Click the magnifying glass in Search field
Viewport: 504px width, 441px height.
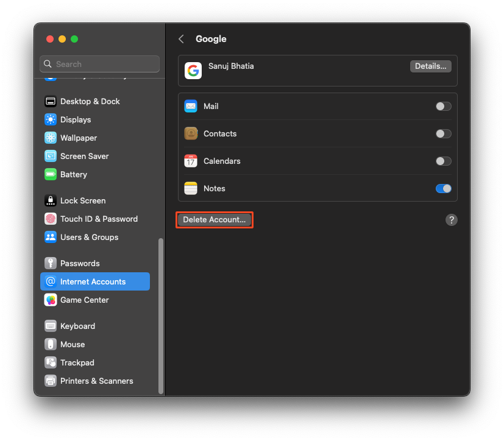tap(48, 64)
